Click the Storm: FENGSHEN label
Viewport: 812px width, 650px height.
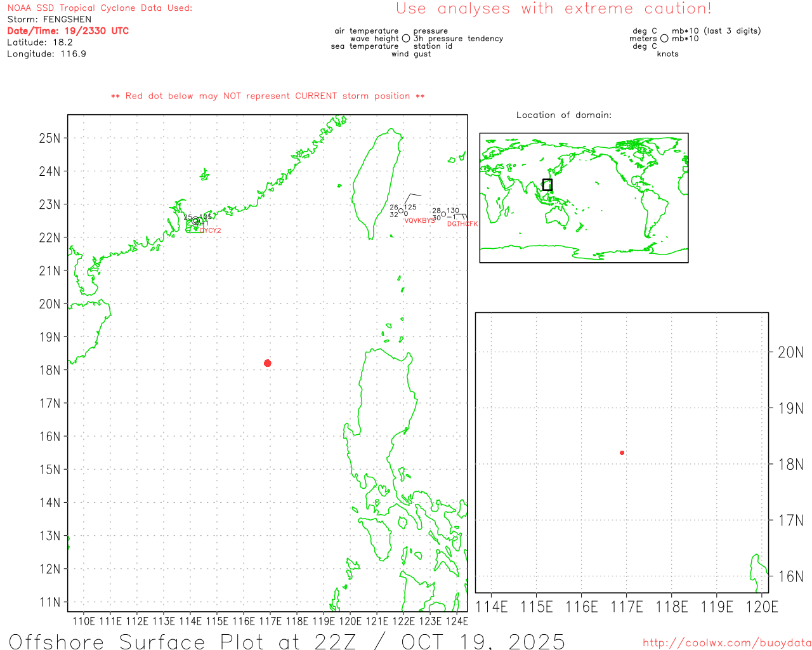[49, 20]
